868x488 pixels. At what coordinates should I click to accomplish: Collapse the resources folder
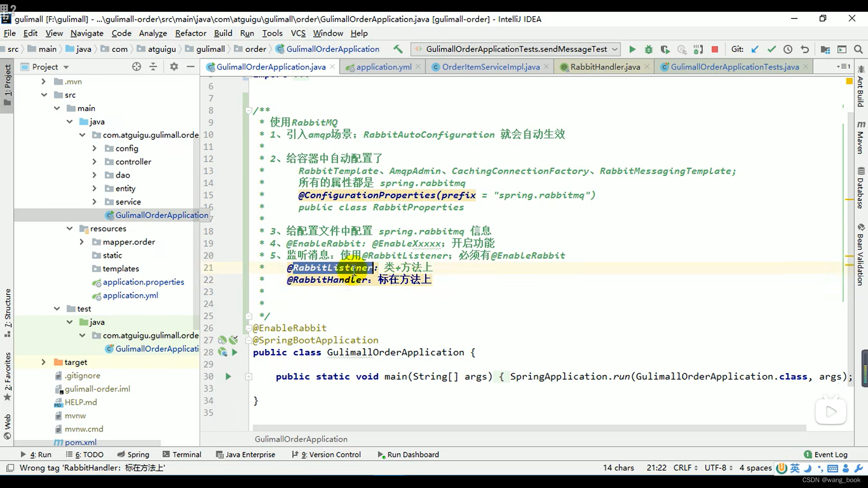(69, 229)
